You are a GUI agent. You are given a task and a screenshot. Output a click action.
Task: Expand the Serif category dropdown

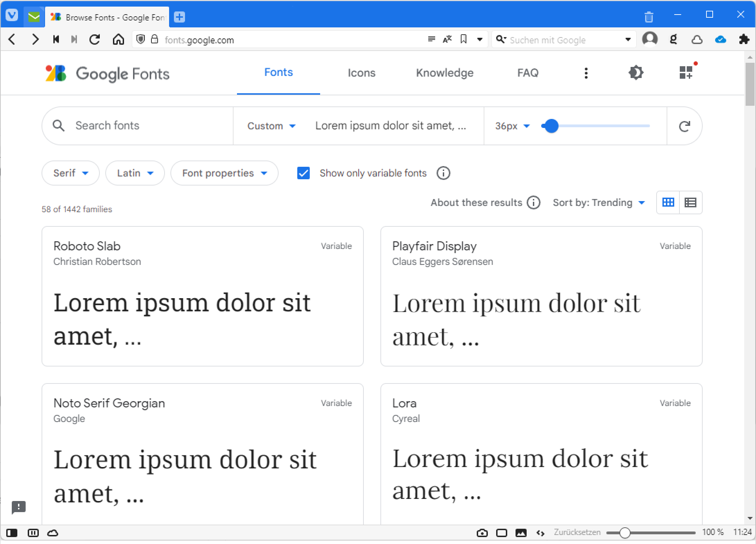[x=71, y=173]
